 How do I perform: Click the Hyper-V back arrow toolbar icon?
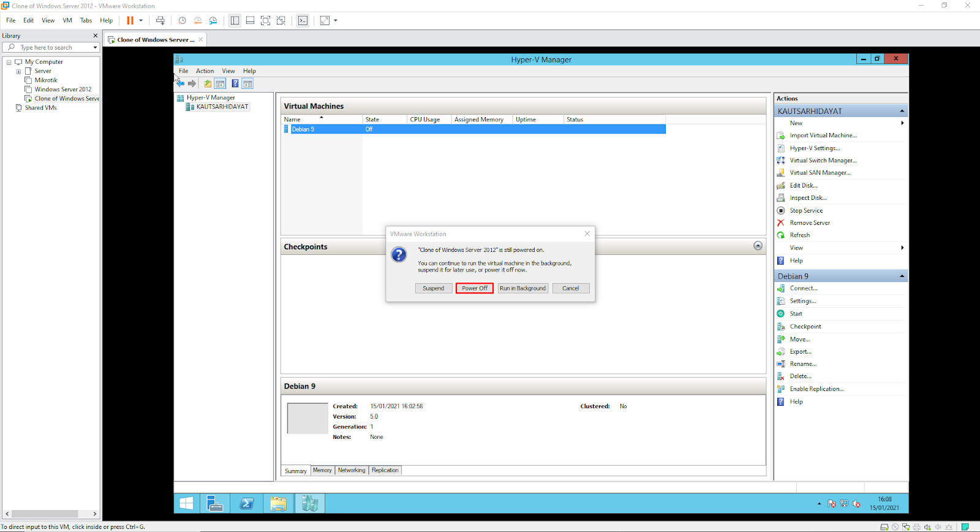coord(181,83)
